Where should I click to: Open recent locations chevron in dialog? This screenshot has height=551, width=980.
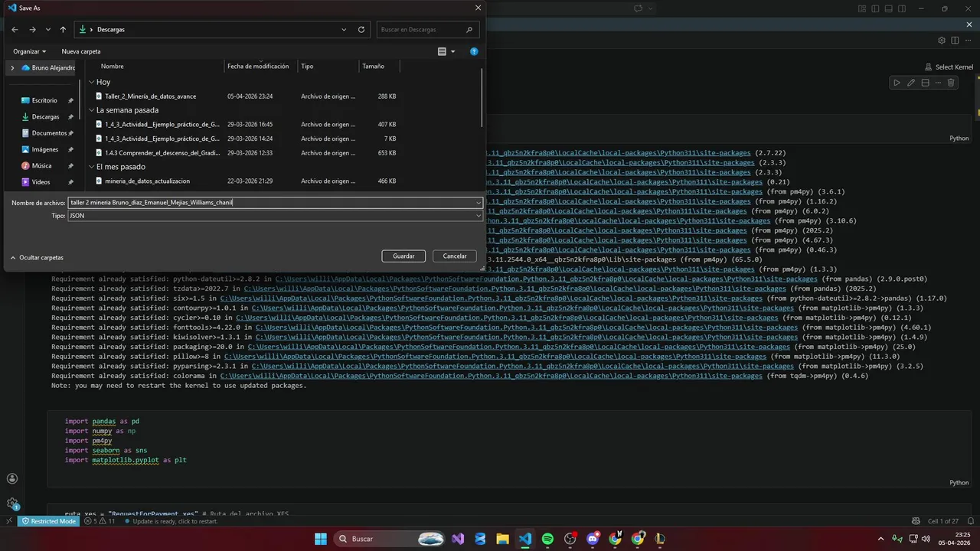[48, 30]
